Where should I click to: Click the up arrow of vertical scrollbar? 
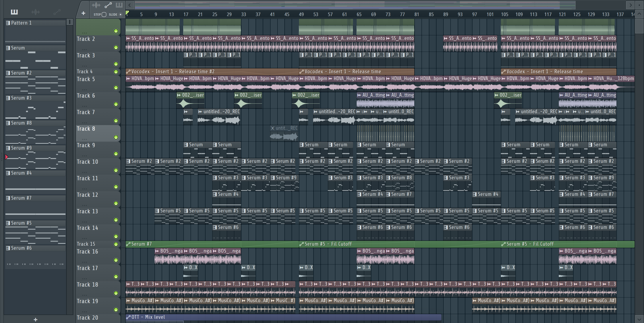pyautogui.click(x=639, y=14)
